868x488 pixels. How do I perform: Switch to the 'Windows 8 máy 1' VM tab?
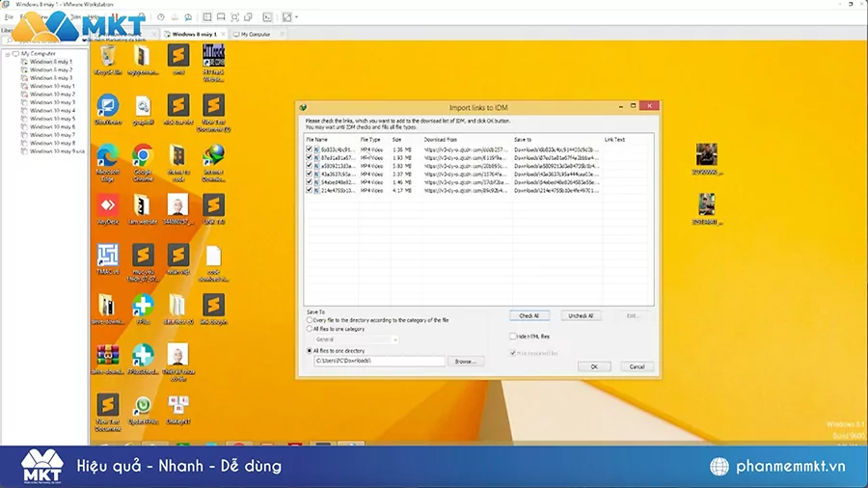point(194,35)
